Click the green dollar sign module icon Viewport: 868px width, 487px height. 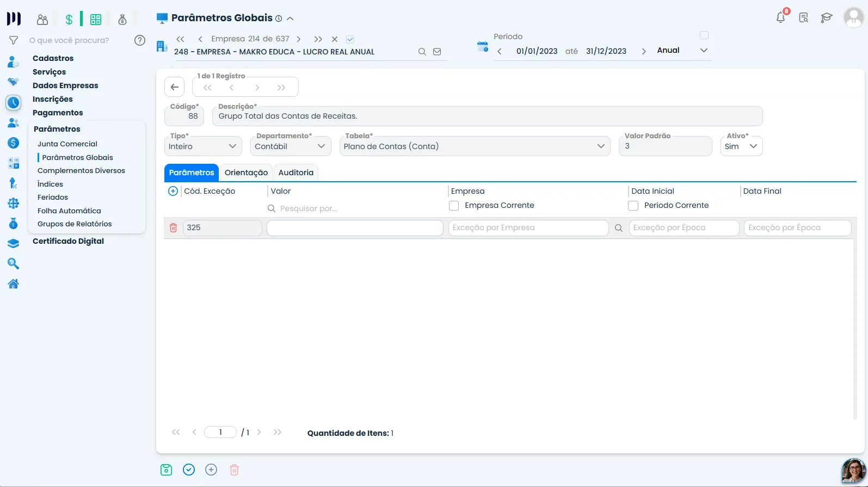(69, 20)
